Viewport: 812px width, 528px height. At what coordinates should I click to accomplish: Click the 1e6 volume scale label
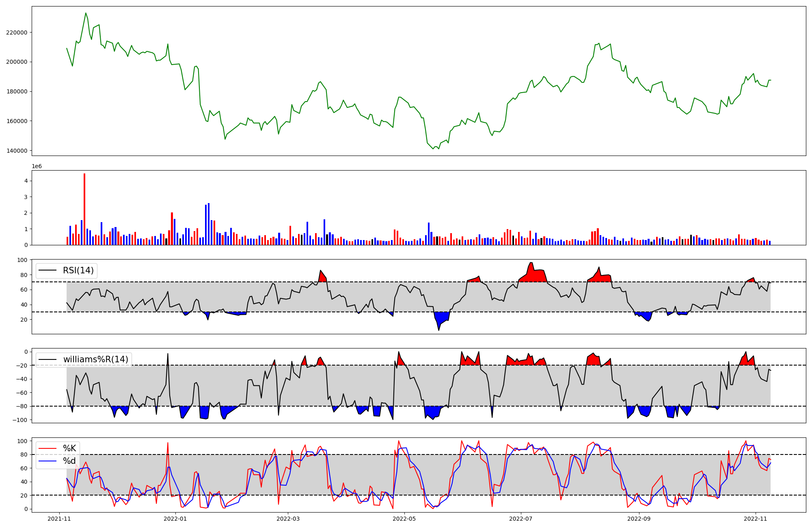[x=37, y=167]
